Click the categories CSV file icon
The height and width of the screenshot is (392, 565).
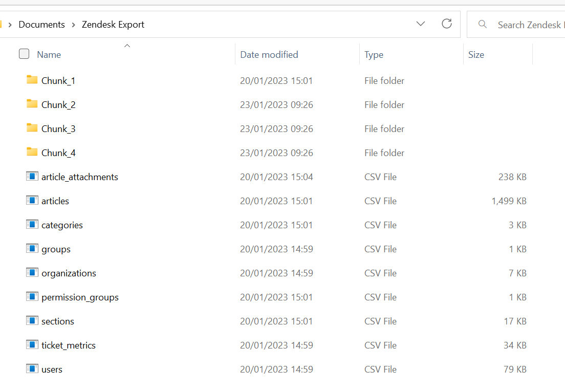32,225
